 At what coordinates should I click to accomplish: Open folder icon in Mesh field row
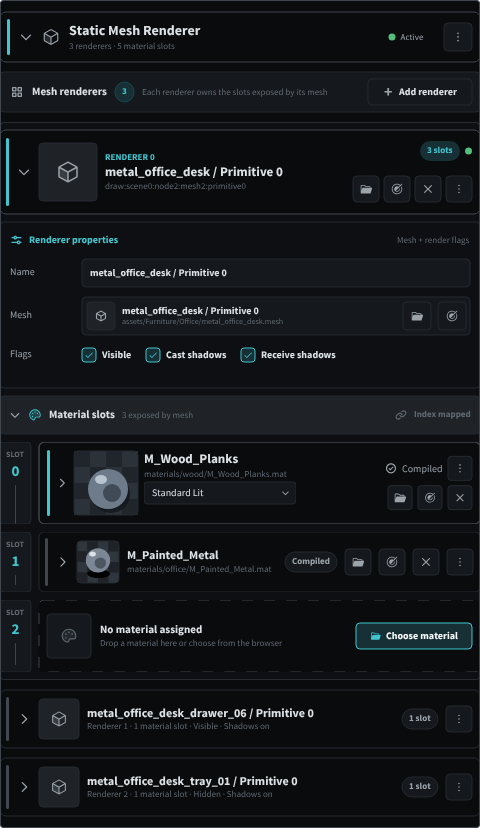coord(417,316)
